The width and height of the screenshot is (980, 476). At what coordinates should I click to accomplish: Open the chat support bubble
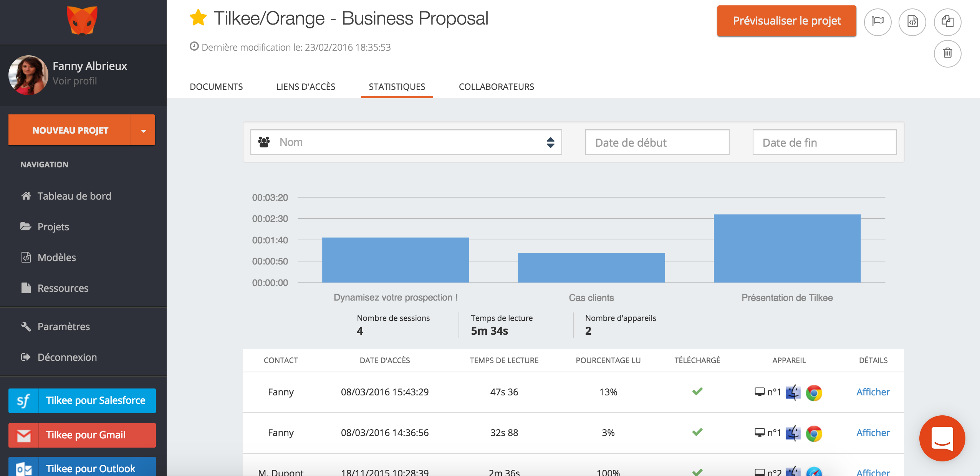(x=942, y=438)
